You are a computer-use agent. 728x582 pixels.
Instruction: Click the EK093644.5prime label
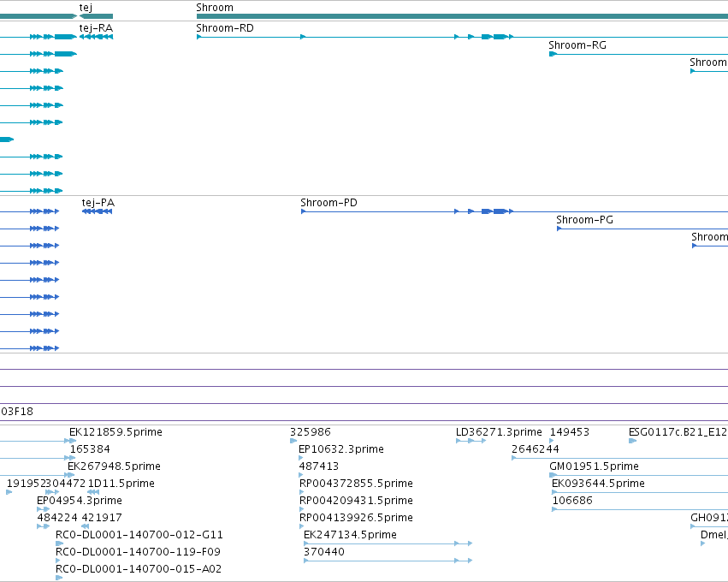(598, 484)
